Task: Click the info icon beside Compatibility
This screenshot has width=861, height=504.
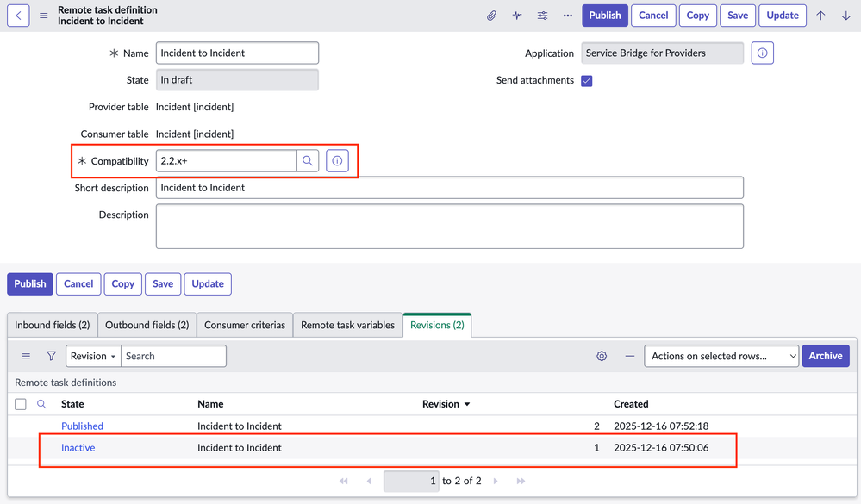Action: coord(337,160)
